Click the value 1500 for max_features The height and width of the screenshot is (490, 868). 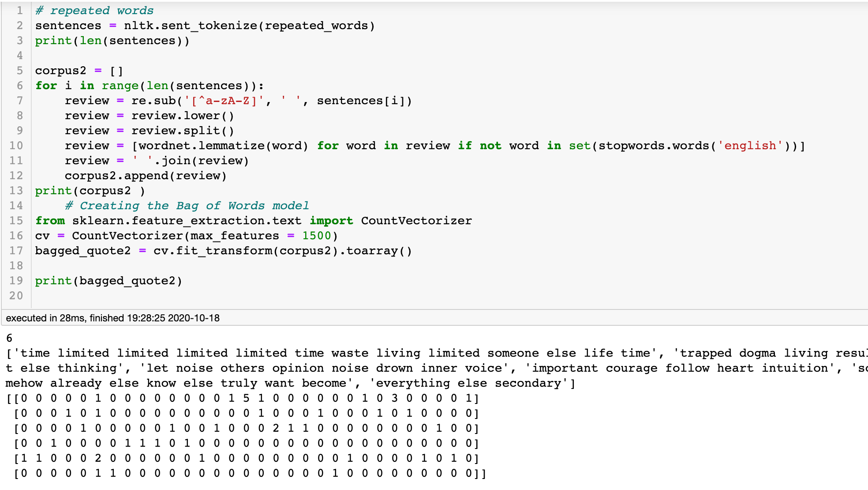click(x=318, y=235)
